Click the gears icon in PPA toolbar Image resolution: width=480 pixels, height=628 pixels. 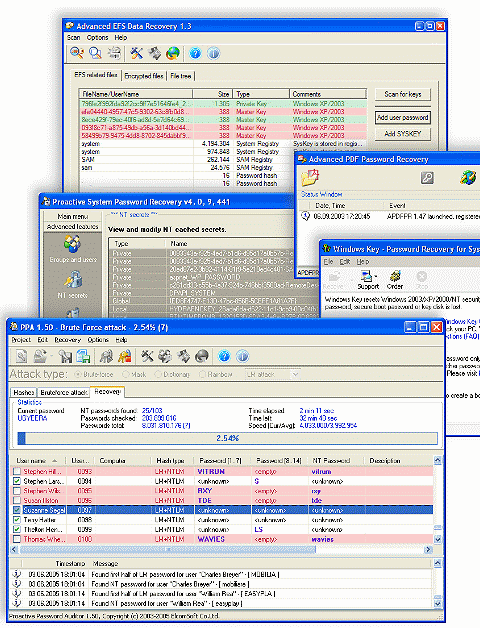pos(165,356)
